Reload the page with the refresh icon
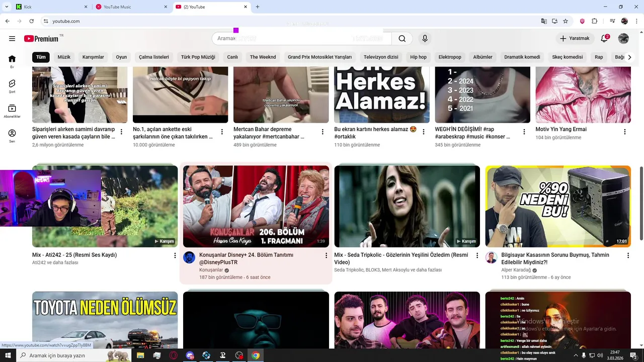 click(x=31, y=21)
